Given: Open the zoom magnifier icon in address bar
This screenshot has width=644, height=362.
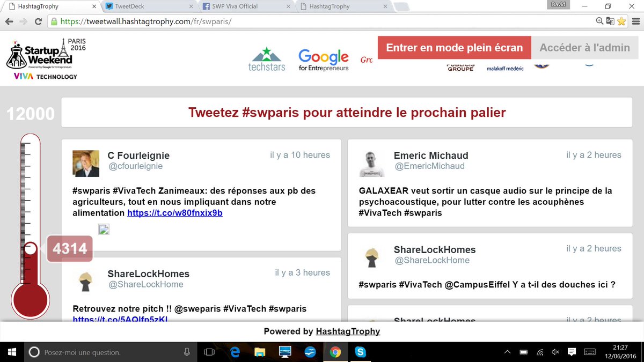Looking at the screenshot, I should 599,21.
